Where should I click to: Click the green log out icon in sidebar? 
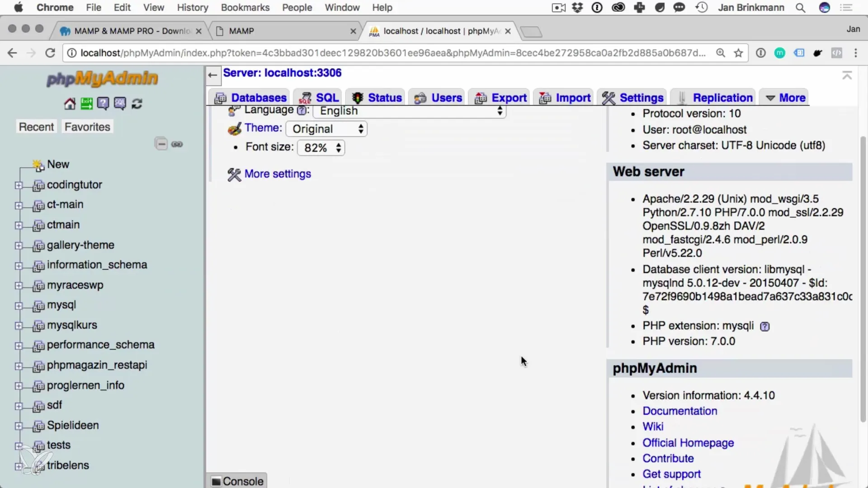click(x=86, y=104)
